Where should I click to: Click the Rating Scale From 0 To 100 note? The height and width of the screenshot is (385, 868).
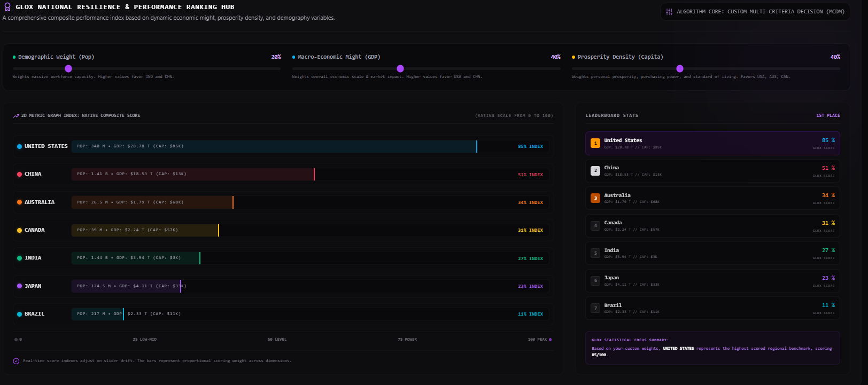pyautogui.click(x=514, y=115)
